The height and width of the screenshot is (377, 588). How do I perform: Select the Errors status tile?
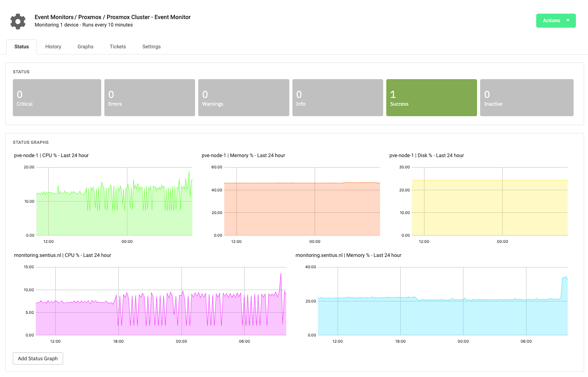pyautogui.click(x=150, y=97)
